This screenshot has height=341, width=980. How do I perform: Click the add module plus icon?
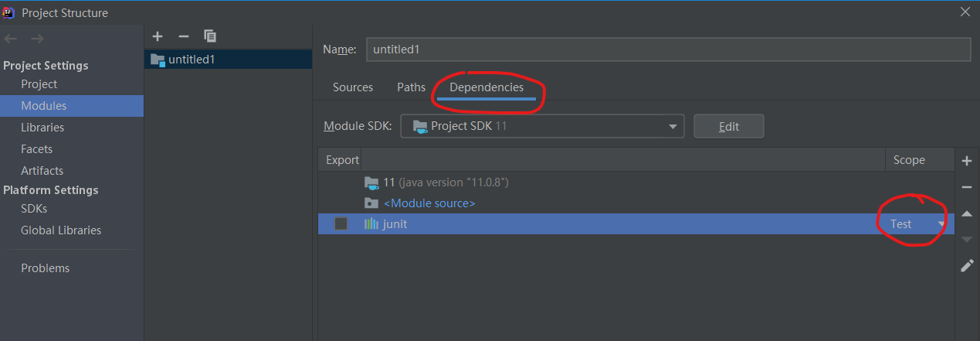(158, 36)
